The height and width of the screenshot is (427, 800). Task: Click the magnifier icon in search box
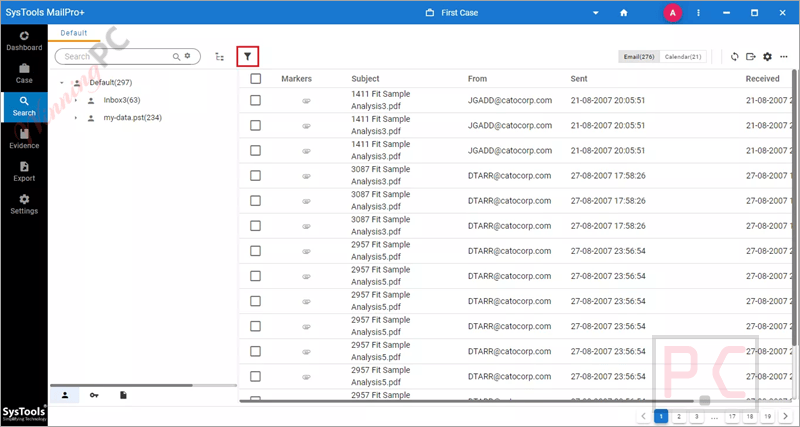(177, 57)
